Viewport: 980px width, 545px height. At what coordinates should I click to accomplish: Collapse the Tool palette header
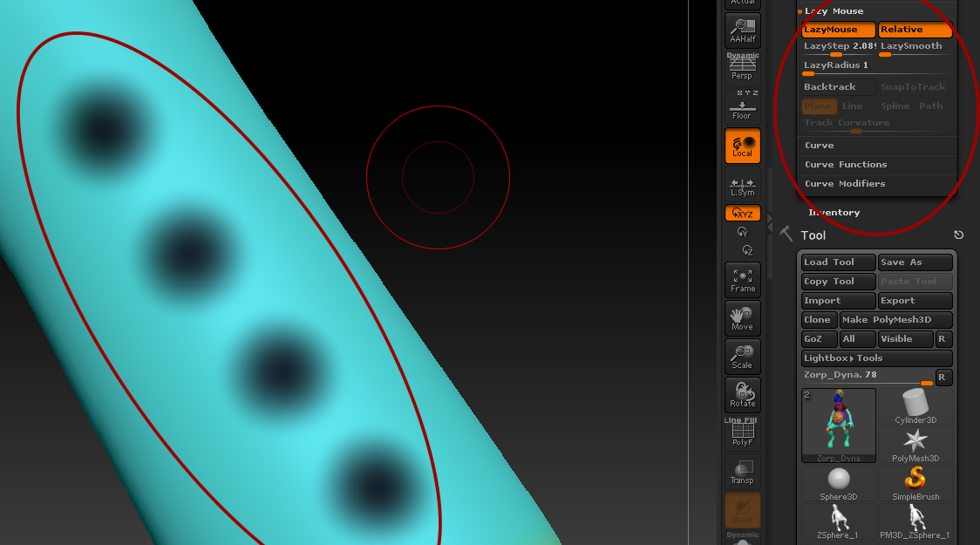point(813,235)
